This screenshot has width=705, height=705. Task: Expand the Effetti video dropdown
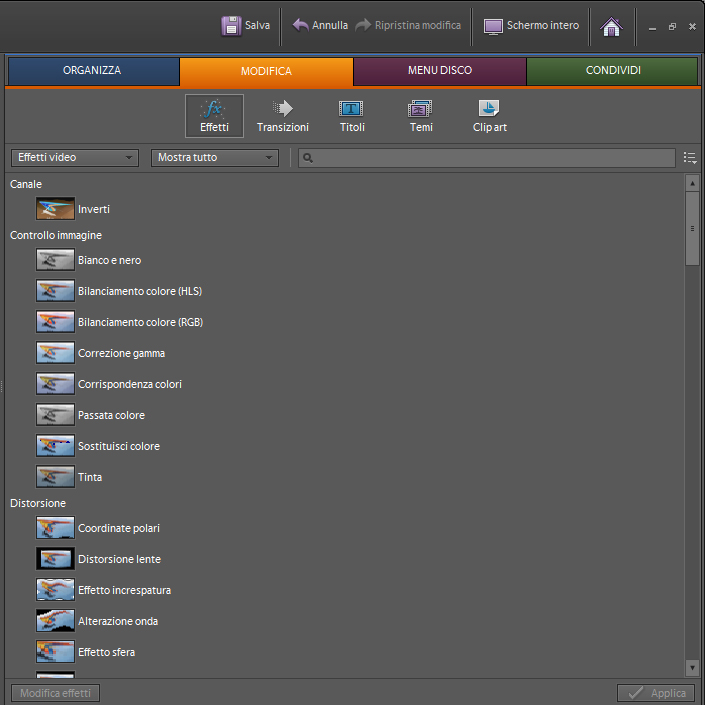coord(75,158)
